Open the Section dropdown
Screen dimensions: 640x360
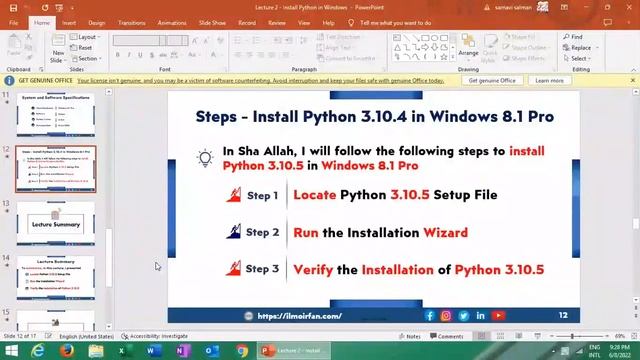click(86, 58)
